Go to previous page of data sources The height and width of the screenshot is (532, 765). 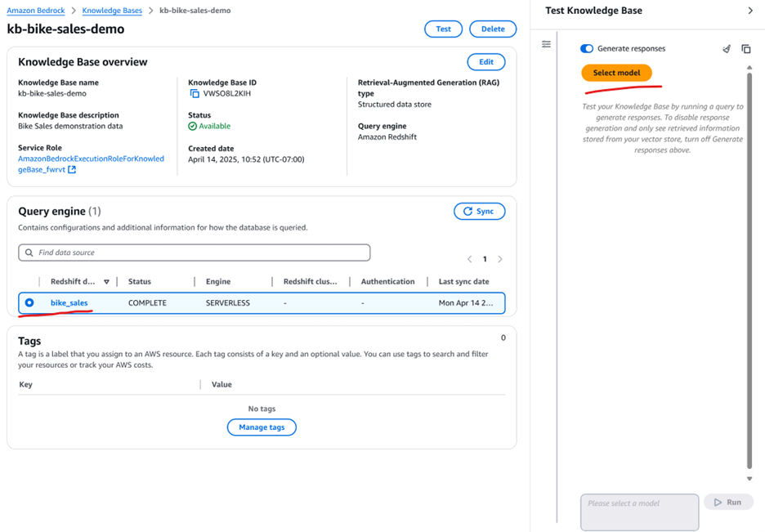point(470,259)
